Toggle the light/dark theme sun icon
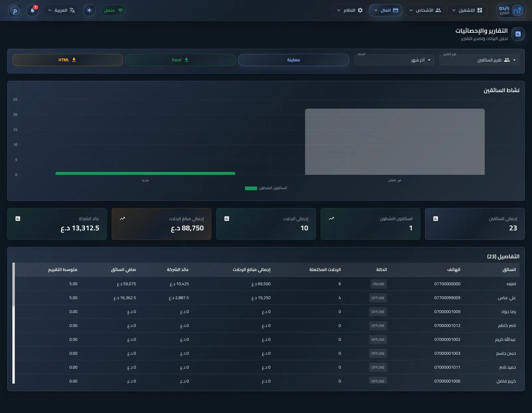This screenshot has width=532, height=413. [89, 10]
